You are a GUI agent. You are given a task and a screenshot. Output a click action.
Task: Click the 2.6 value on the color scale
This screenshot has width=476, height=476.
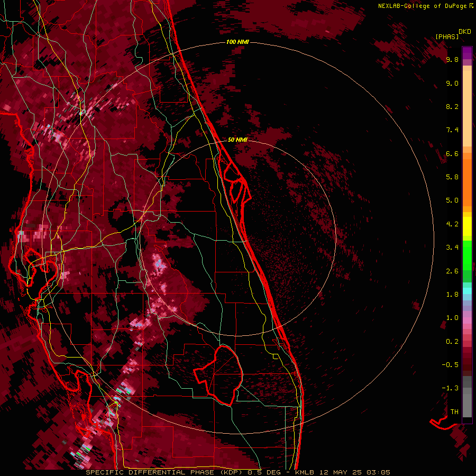[x=452, y=271]
